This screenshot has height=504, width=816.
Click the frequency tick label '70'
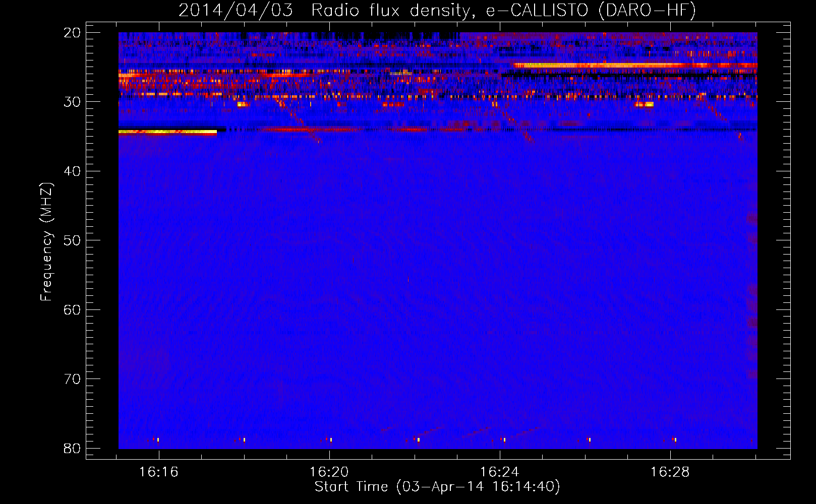[73, 379]
